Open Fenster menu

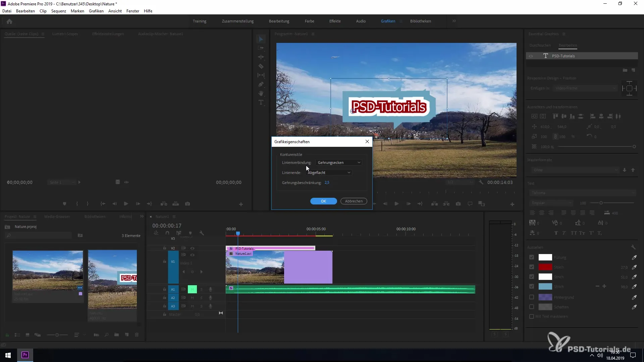coord(133,11)
